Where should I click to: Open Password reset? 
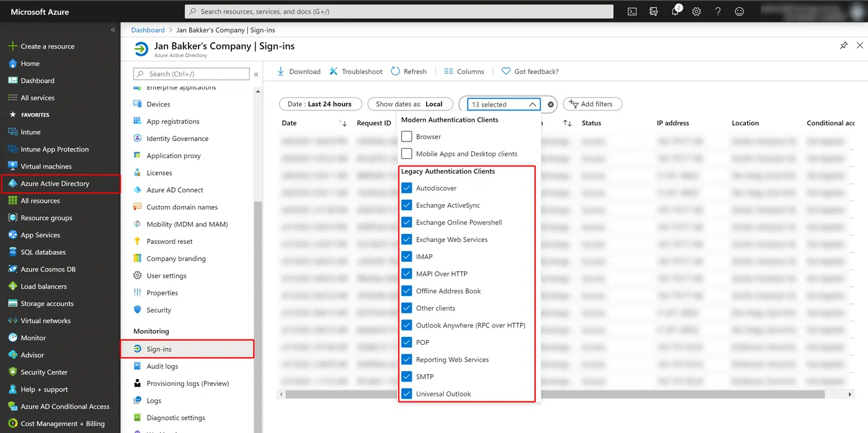point(169,241)
